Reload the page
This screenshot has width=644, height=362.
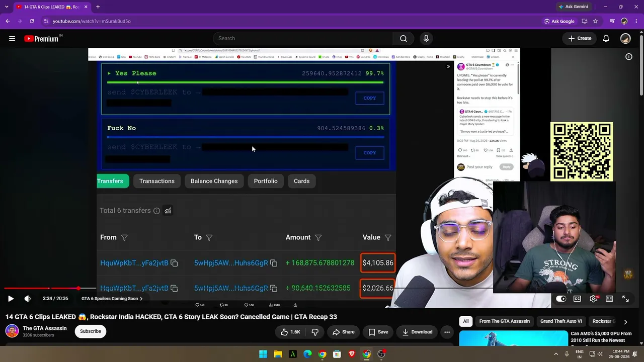(32, 21)
